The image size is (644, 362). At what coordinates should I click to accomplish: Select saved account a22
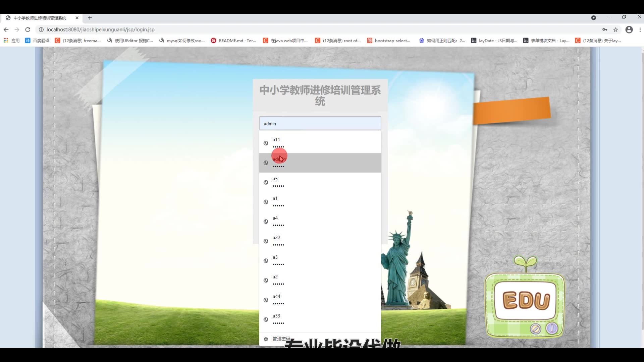(x=320, y=241)
